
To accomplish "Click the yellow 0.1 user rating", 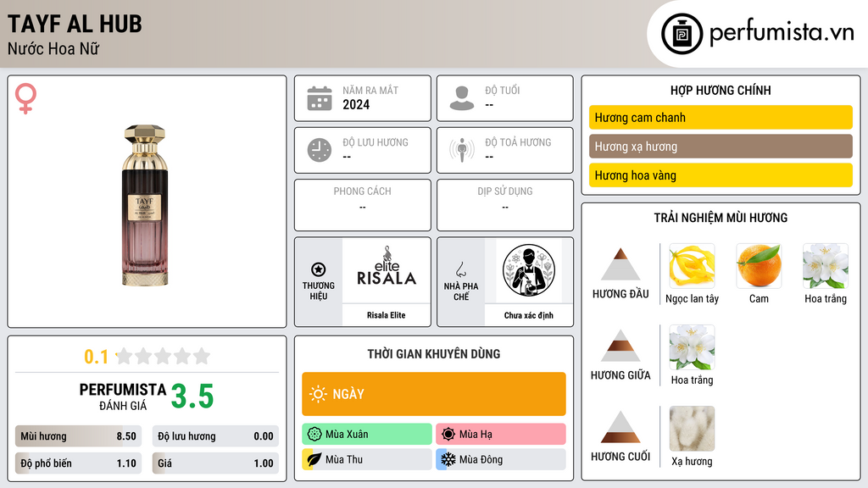I will [x=96, y=357].
